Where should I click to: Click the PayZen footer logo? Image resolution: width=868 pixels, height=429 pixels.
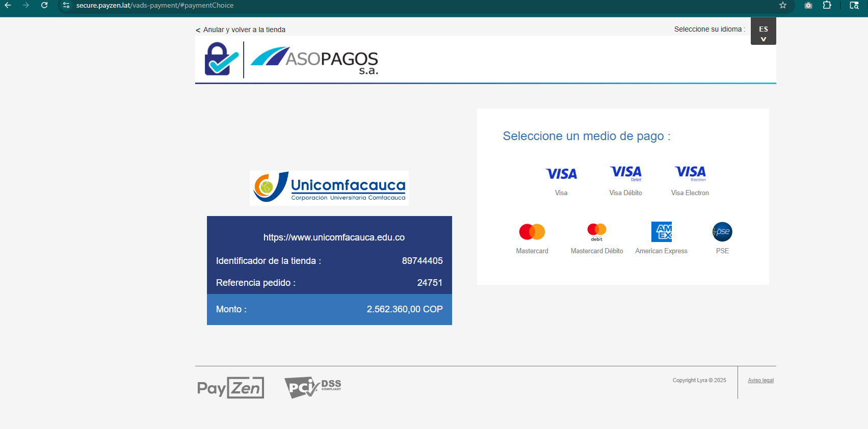point(231,388)
